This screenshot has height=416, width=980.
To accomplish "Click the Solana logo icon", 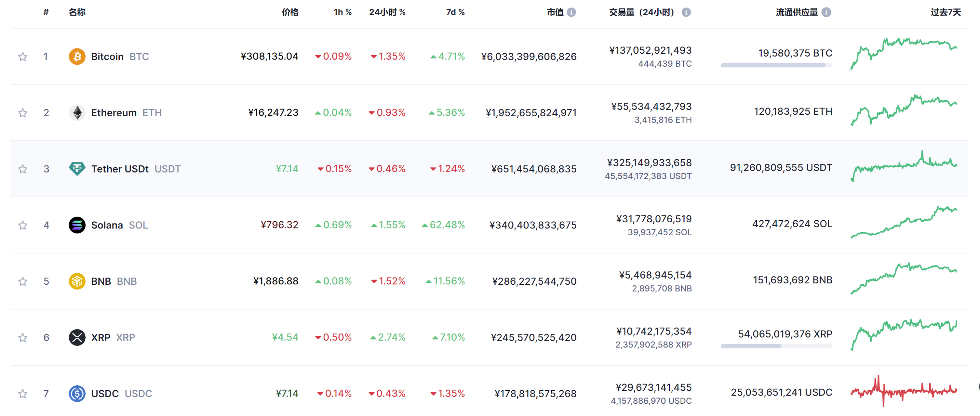I will coord(77,225).
